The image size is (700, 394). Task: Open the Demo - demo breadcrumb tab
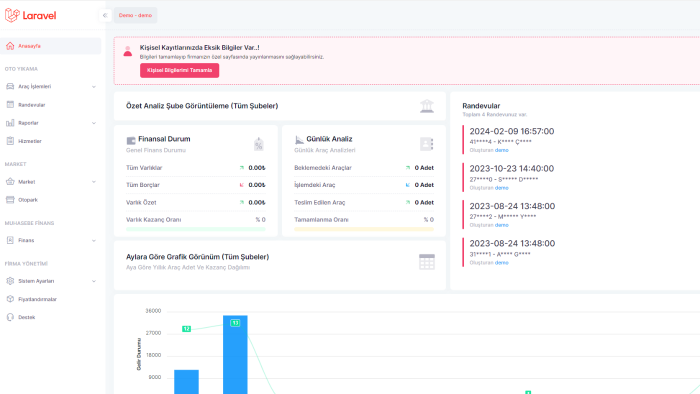[x=135, y=15]
